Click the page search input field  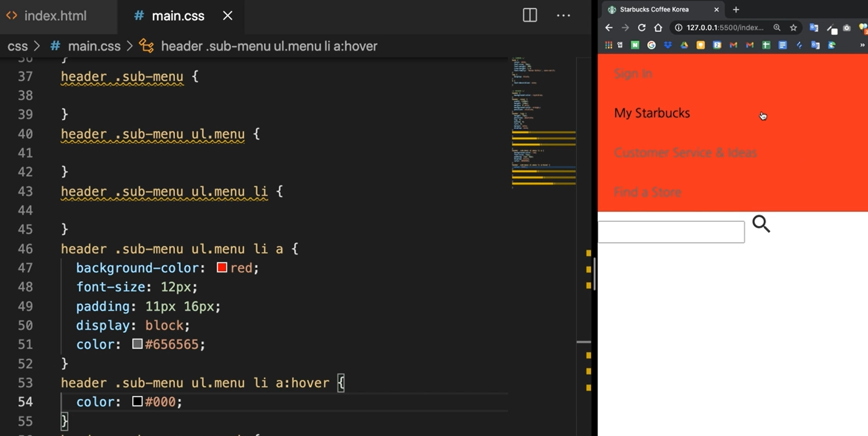click(x=671, y=232)
